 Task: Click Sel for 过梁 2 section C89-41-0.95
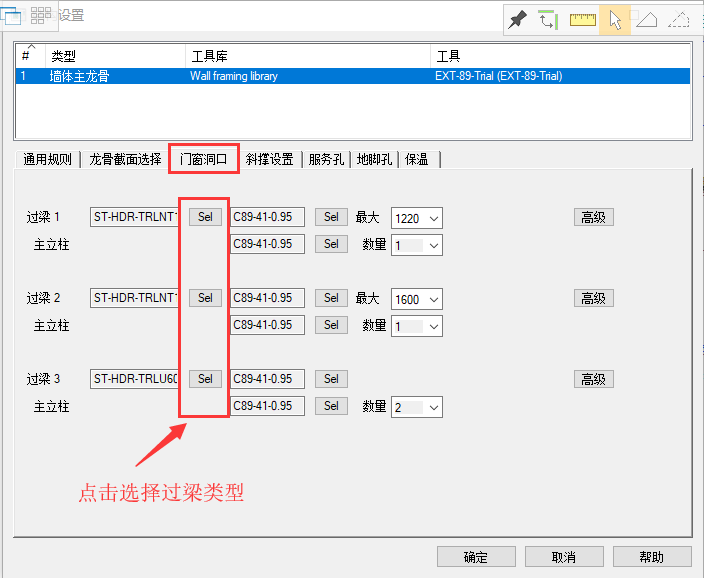pos(331,298)
